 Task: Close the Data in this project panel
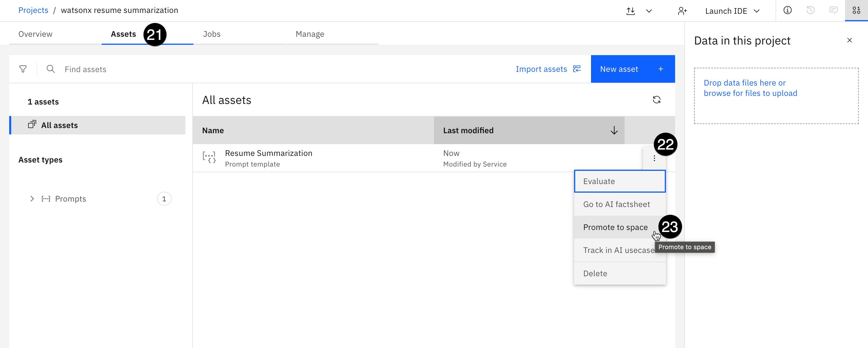849,40
